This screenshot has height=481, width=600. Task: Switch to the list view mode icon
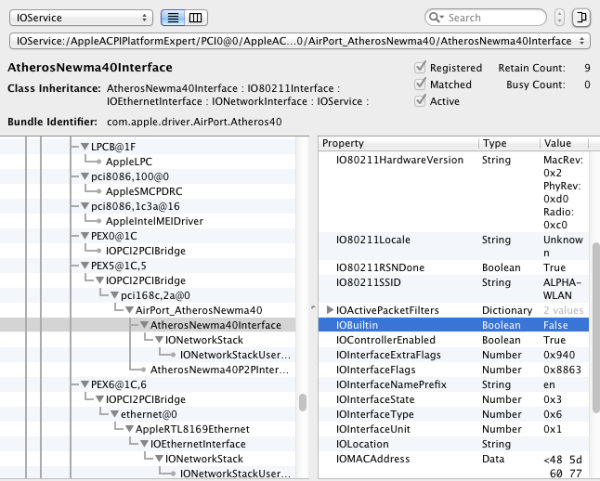[x=173, y=18]
